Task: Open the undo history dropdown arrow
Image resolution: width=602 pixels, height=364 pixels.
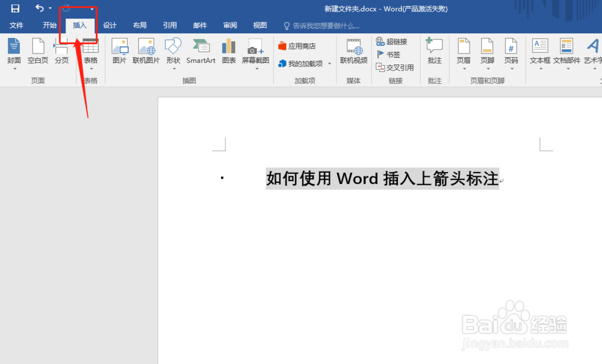Action: click(x=51, y=8)
